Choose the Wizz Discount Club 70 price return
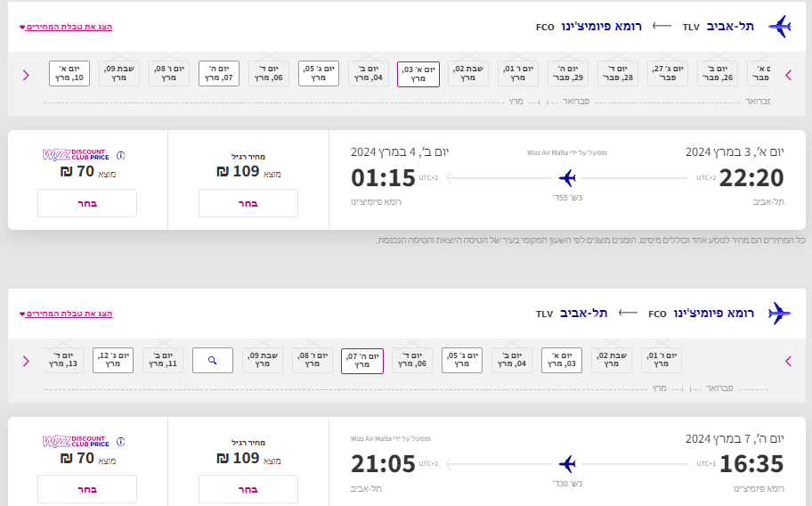This screenshot has height=506, width=812. point(87,489)
